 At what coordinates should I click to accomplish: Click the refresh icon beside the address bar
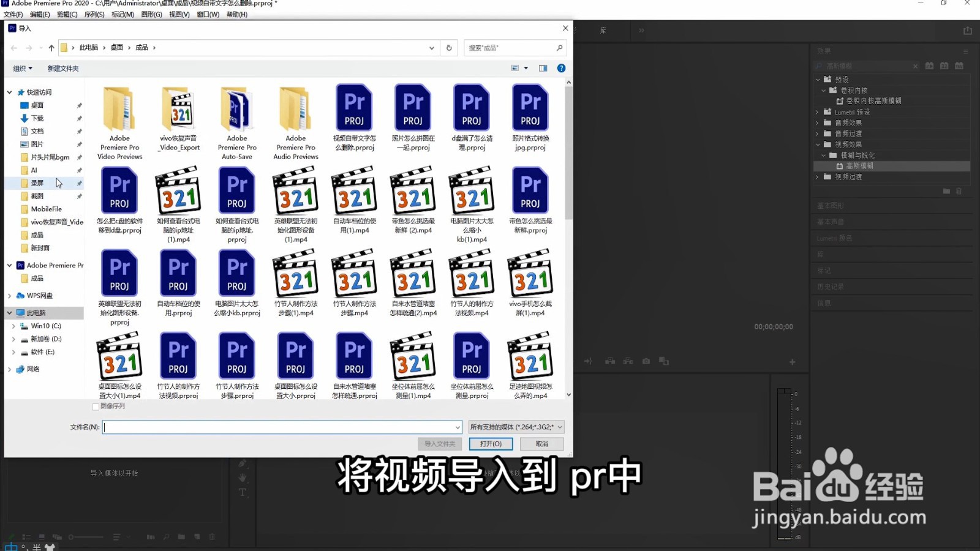click(449, 48)
